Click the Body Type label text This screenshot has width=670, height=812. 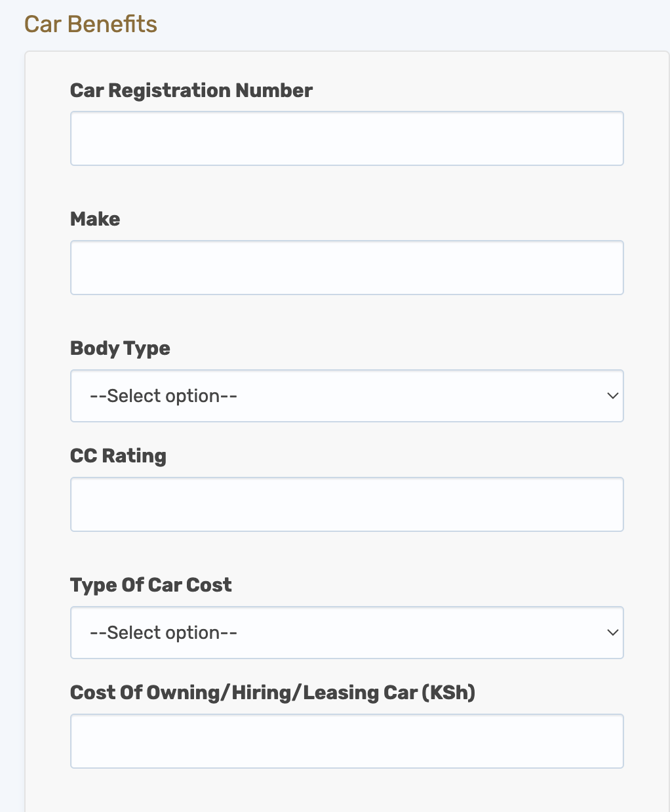click(120, 348)
